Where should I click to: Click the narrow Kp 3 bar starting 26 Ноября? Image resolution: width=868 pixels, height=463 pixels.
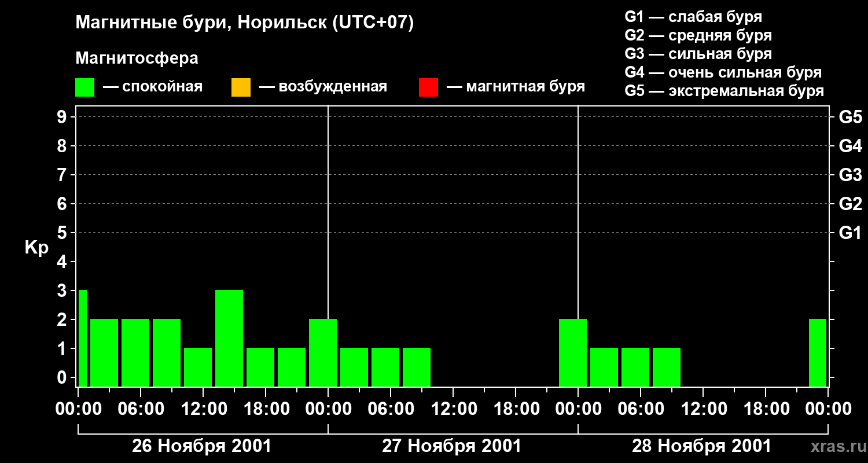[82, 338]
